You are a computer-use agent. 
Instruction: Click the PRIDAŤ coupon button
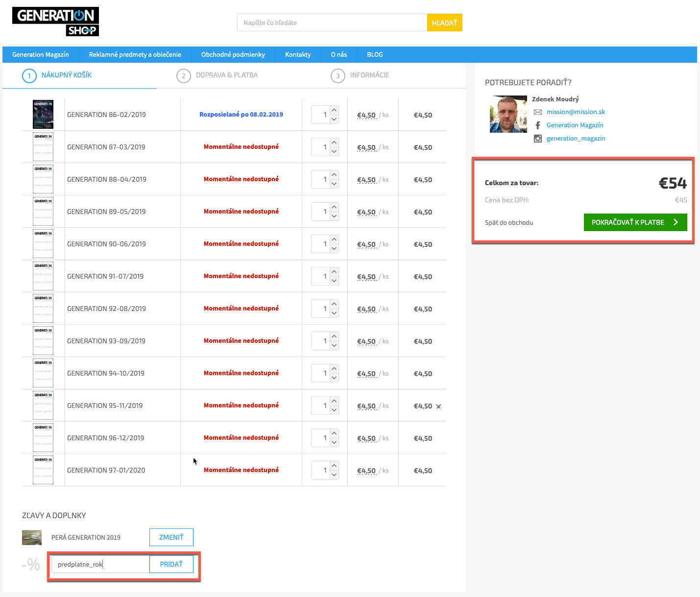171,564
